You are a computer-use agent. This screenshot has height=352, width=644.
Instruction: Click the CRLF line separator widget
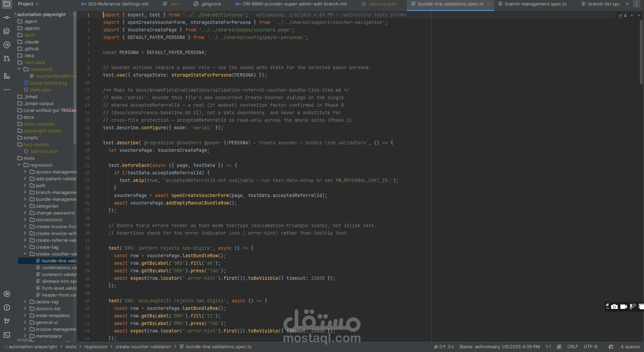point(572,347)
